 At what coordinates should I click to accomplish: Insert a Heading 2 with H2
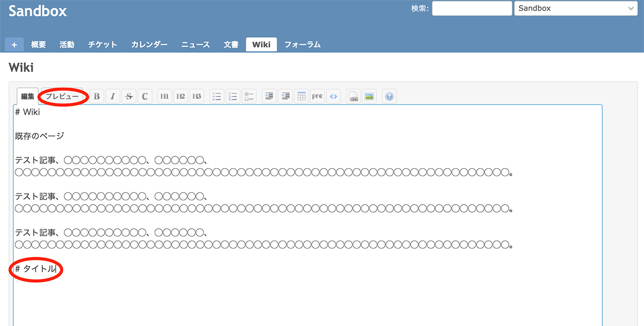click(180, 97)
